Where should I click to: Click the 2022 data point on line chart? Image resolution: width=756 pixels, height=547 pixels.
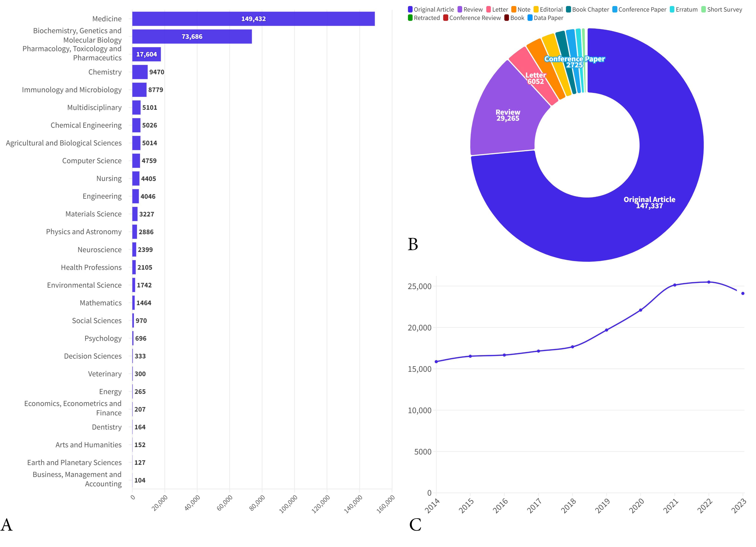[709, 282]
